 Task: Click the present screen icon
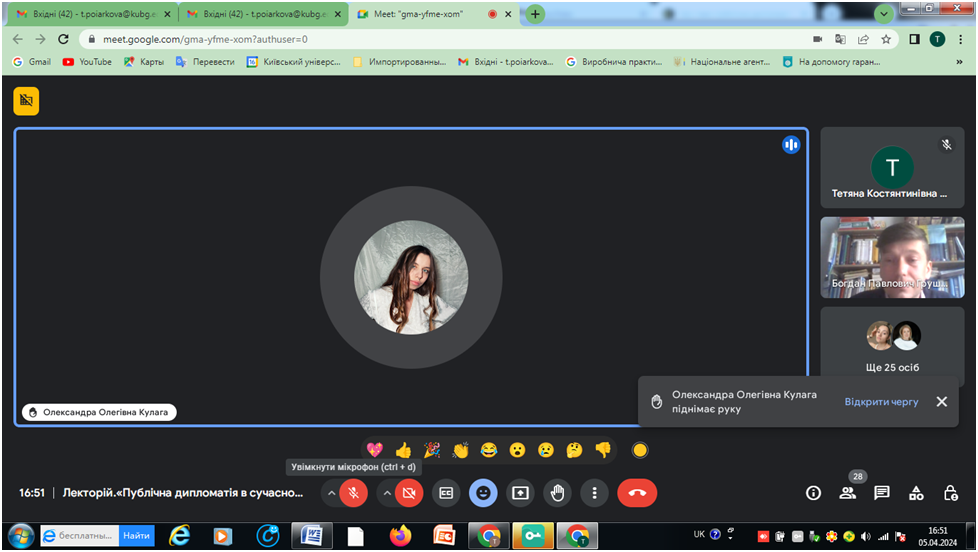[x=520, y=492]
